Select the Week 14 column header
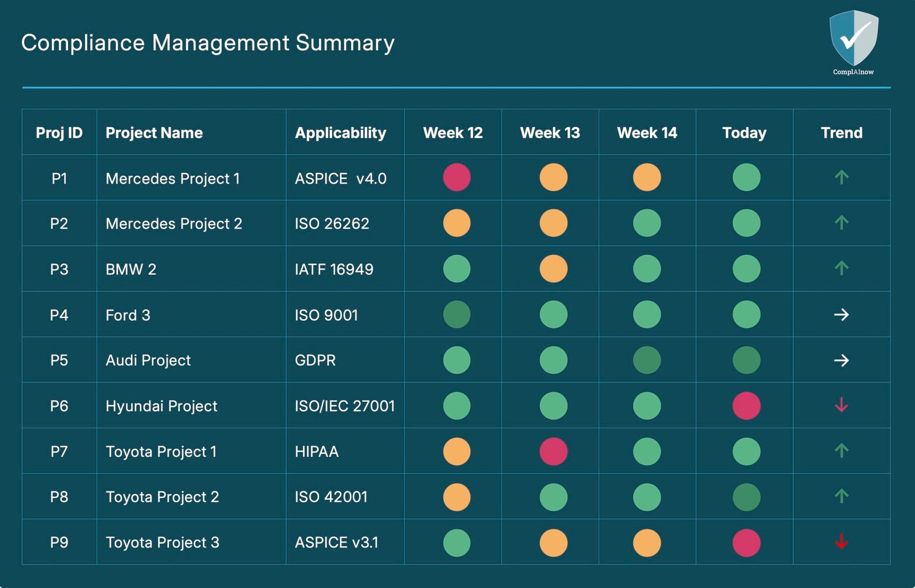The height and width of the screenshot is (588, 915). 647,133
